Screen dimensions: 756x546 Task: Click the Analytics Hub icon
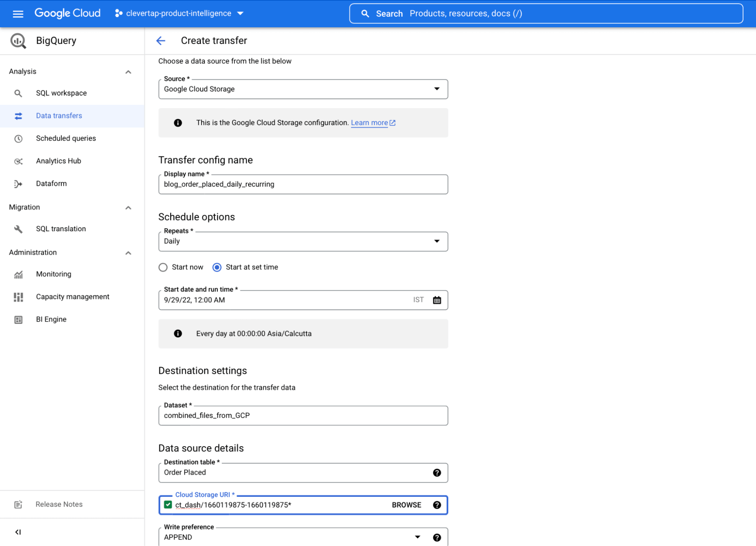tap(18, 161)
